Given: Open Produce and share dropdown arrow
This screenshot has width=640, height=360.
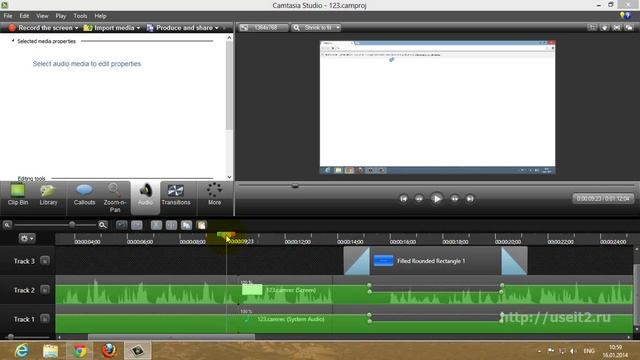Looking at the screenshot, I should (217, 28).
